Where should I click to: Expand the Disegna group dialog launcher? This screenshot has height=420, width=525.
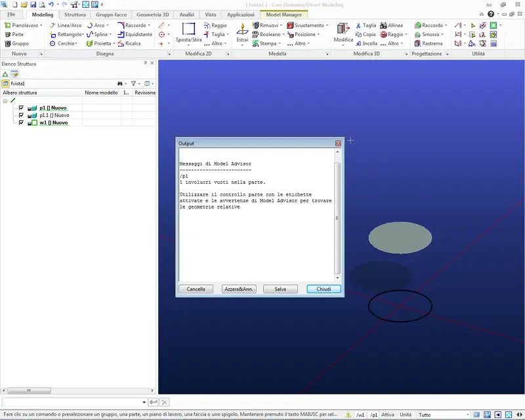(x=169, y=54)
